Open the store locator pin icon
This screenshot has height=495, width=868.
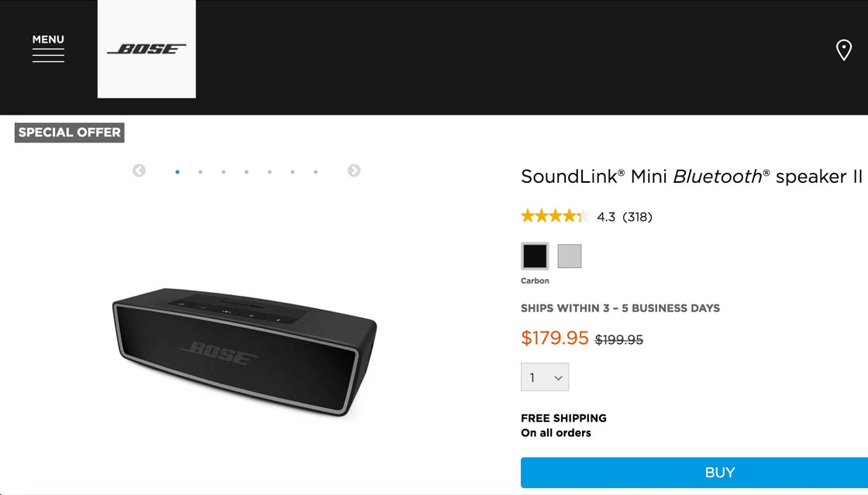click(x=844, y=50)
